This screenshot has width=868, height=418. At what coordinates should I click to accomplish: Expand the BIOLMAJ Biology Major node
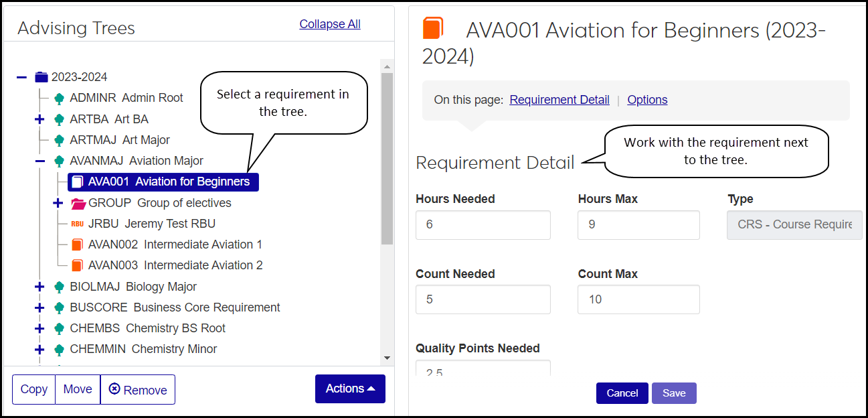[x=39, y=287]
